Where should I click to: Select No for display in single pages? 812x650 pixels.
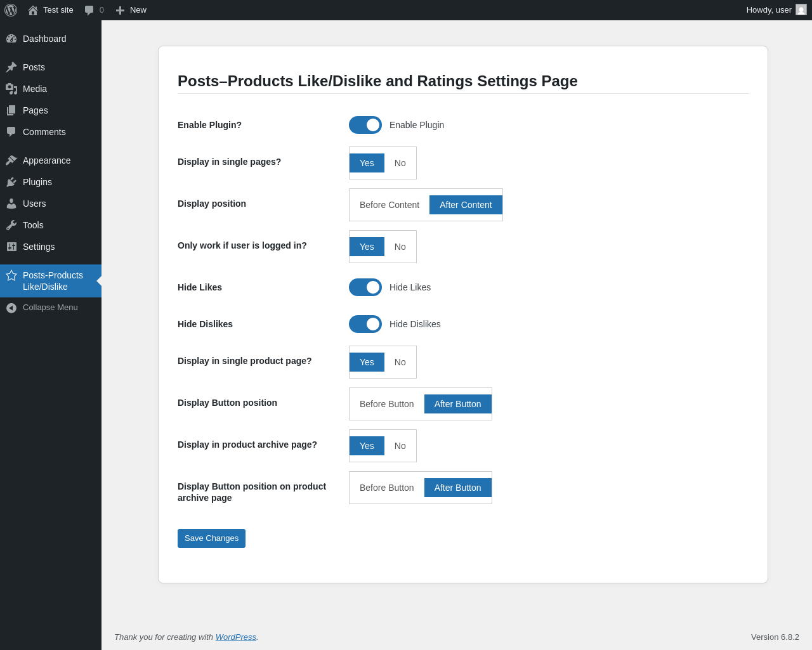coord(400,163)
